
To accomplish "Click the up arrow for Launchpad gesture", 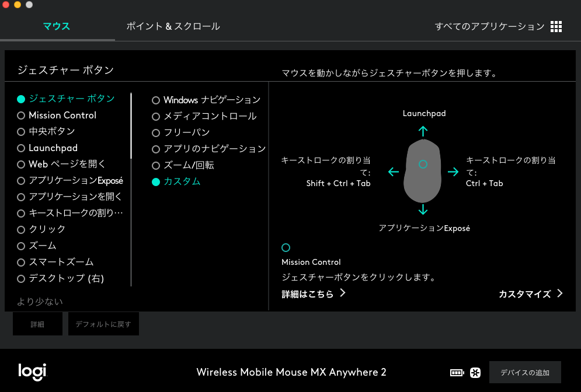I will click(x=423, y=131).
